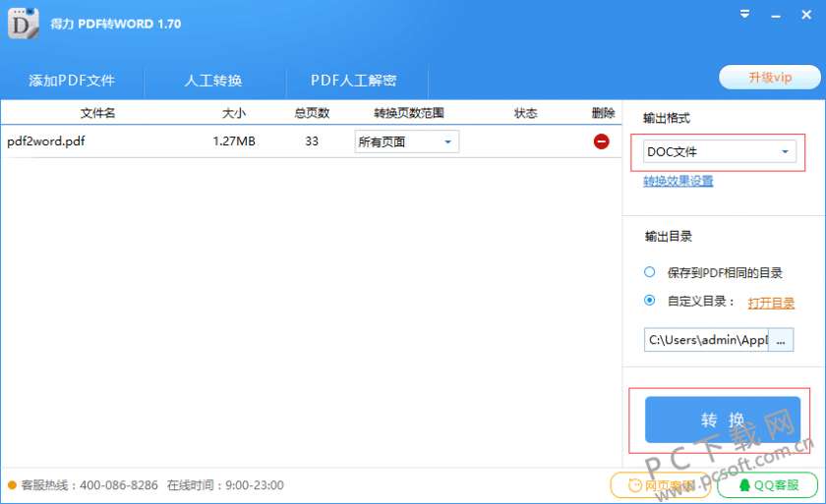Click the 删除 column header

tap(603, 113)
